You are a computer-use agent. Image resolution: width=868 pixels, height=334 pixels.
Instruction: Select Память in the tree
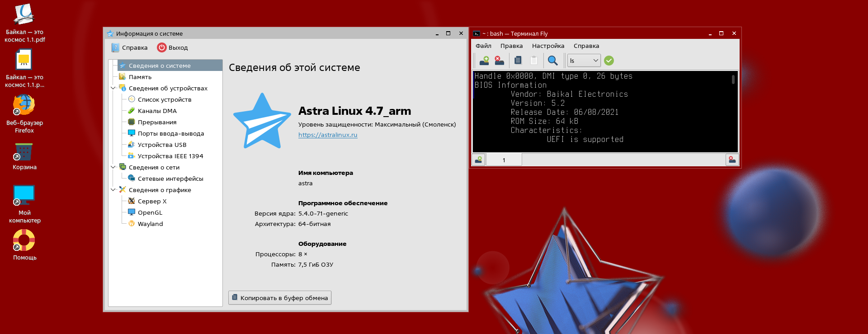140,77
